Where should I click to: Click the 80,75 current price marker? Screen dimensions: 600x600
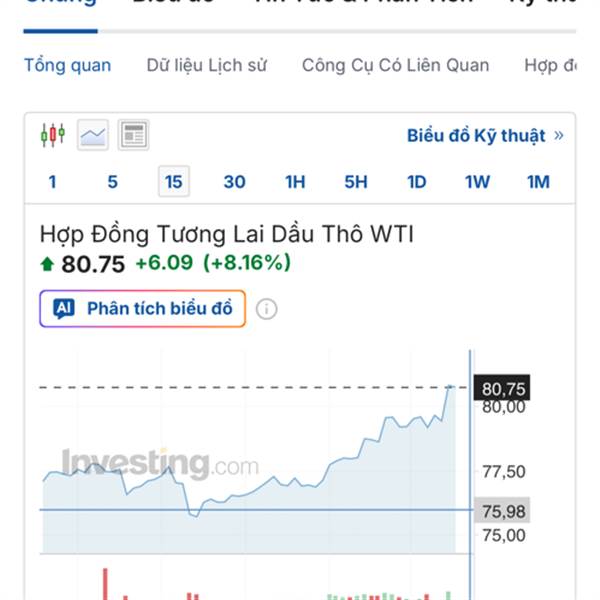(x=504, y=388)
